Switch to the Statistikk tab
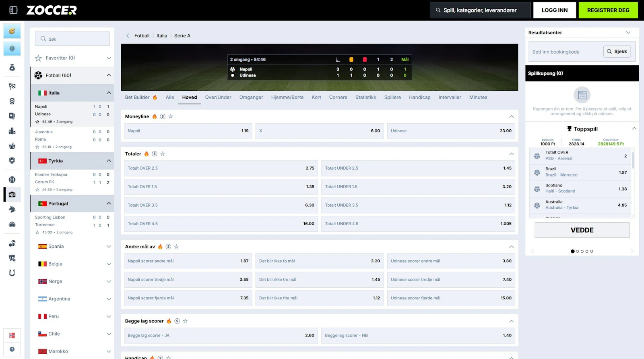 [x=366, y=98]
